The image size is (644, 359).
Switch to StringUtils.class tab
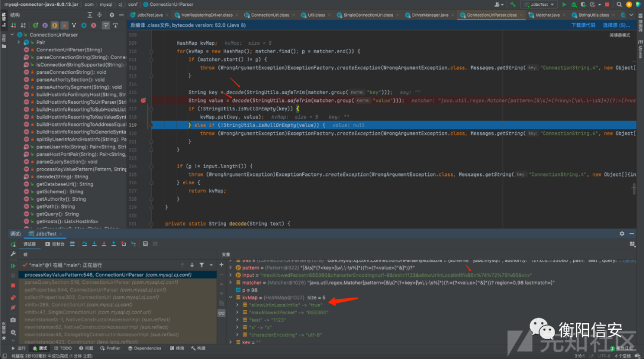pyautogui.click(x=593, y=15)
